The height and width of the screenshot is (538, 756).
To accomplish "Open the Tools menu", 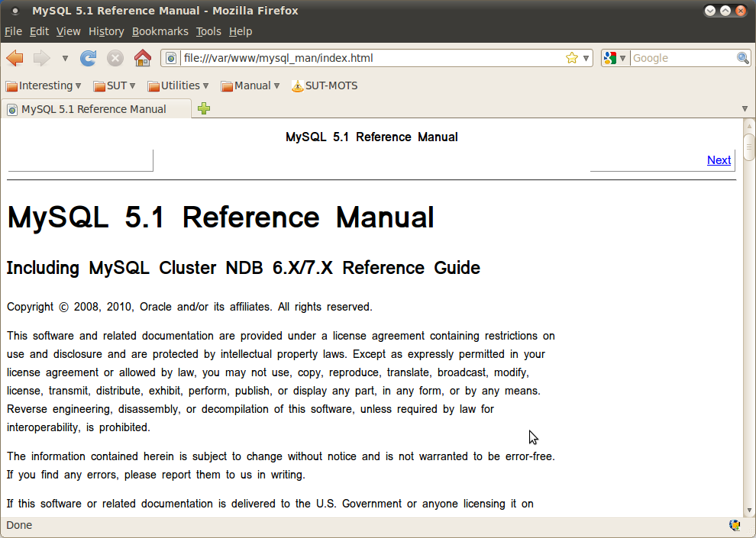I will [x=208, y=31].
